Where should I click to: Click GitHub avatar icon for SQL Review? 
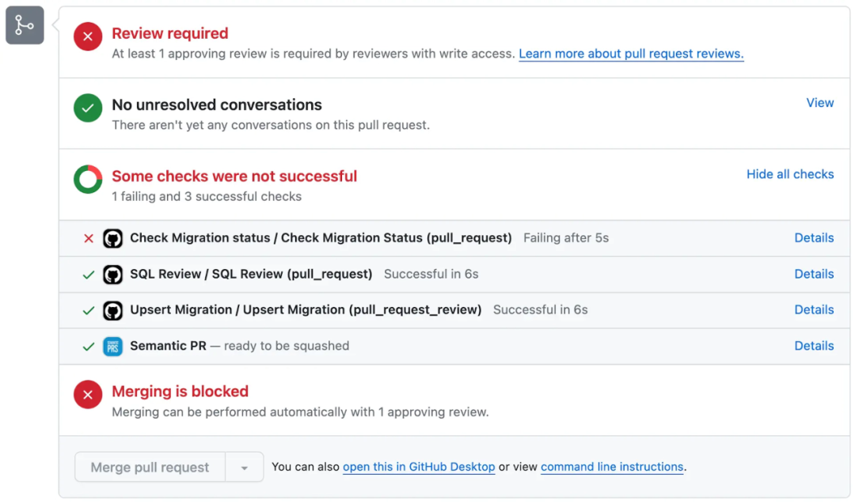(113, 275)
